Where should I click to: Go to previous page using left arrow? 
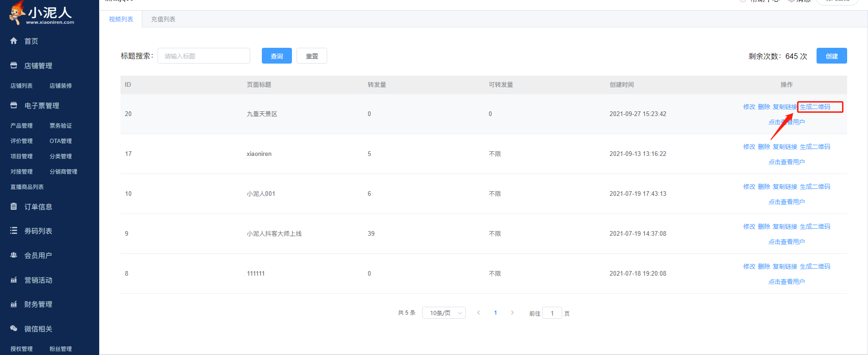point(479,313)
